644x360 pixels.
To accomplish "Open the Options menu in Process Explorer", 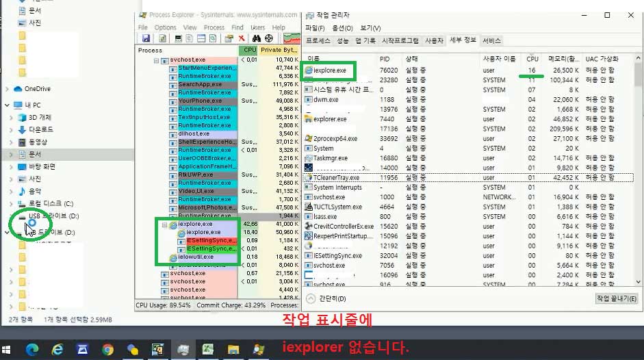I will 165,27.
